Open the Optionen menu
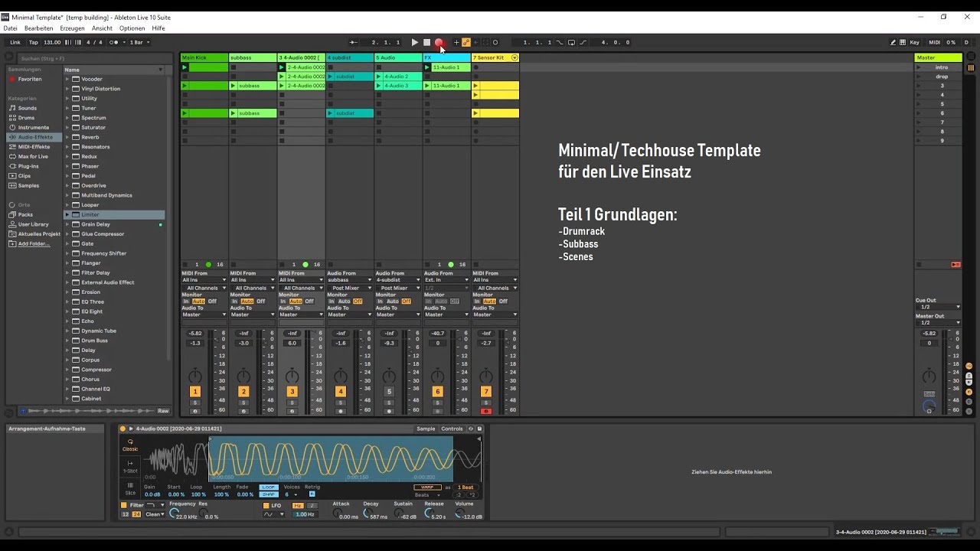This screenshot has height=551, width=980. (x=132, y=28)
